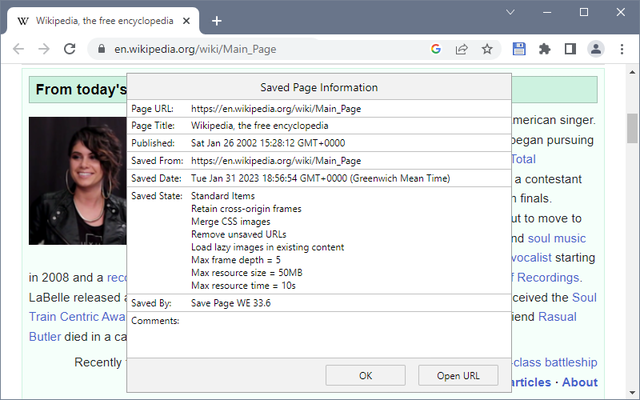Click 'Standard Items' in Saved State
The width and height of the screenshot is (640, 400).
pos(223,196)
